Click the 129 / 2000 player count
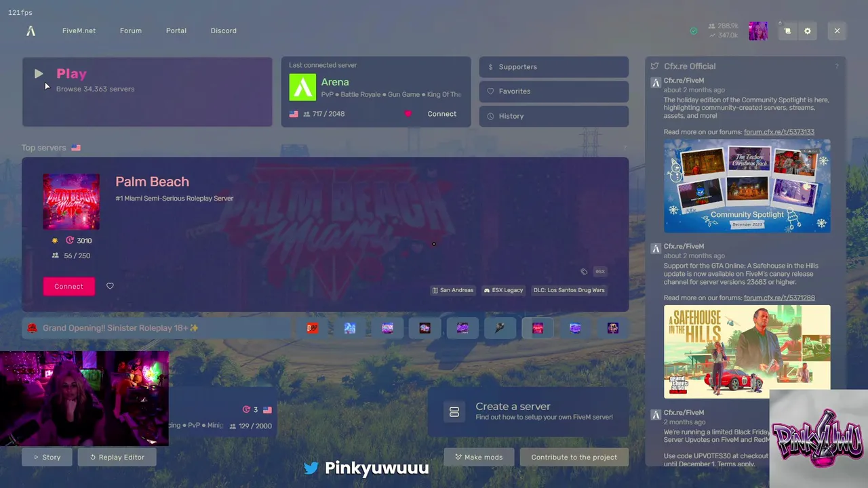Image resolution: width=868 pixels, height=488 pixels. tap(251, 426)
